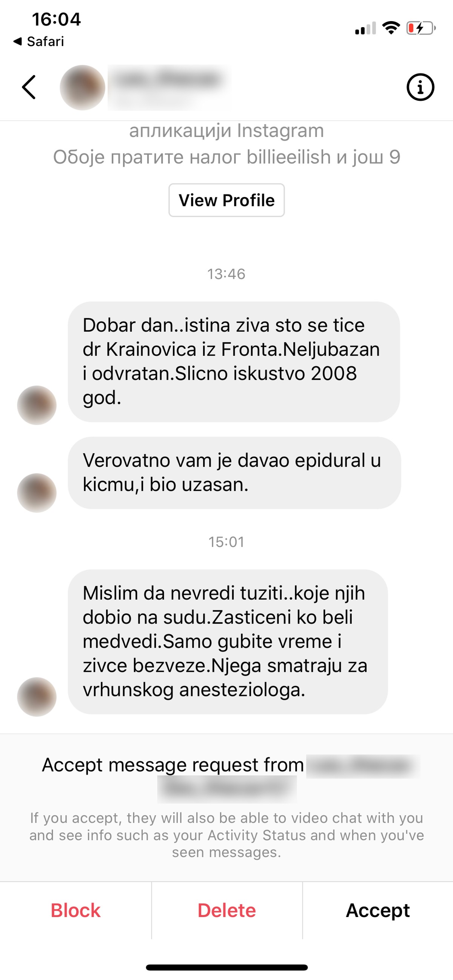Tap the battery status icon
This screenshot has width=453, height=980.
click(421, 28)
